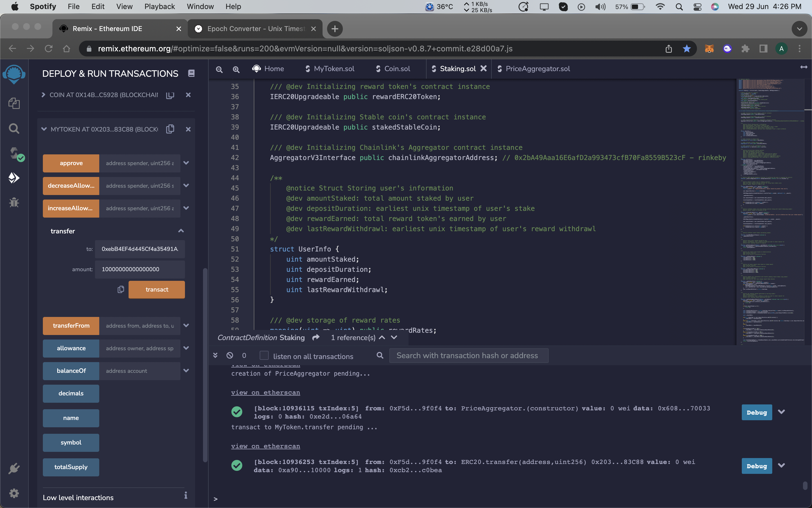This screenshot has width=812, height=508.
Task: Collapse the MYTOKEN deployed contract
Action: pos(44,129)
